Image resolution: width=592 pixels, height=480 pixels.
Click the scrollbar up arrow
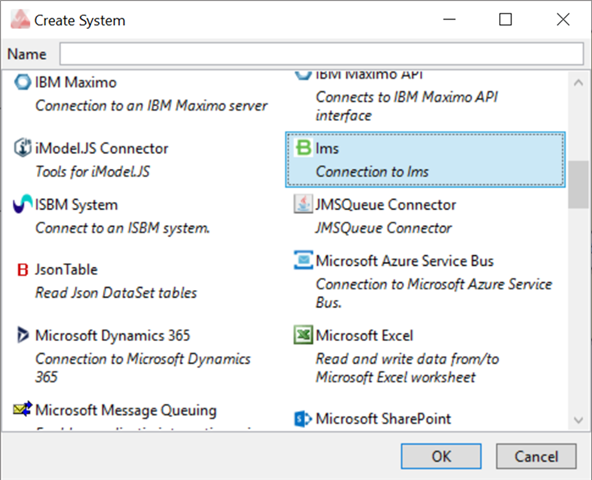[x=578, y=83]
